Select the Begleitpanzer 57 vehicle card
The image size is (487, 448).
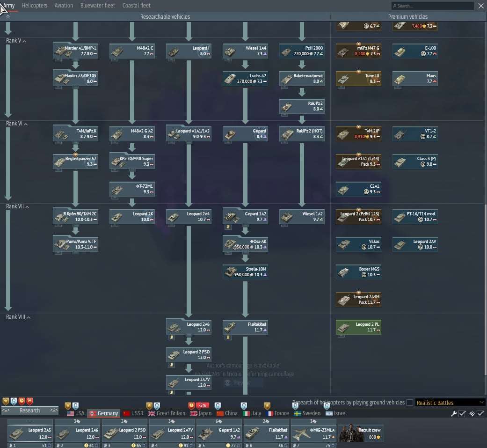tap(76, 162)
